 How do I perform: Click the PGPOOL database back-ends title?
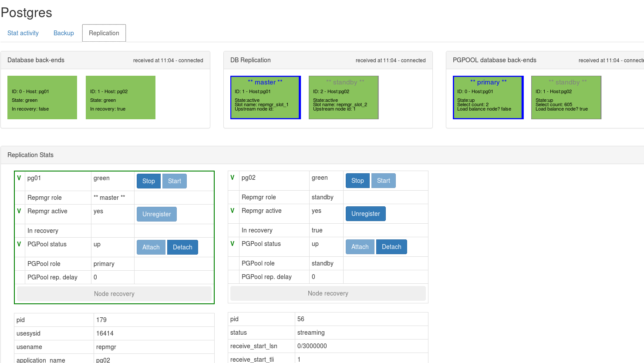495,60
